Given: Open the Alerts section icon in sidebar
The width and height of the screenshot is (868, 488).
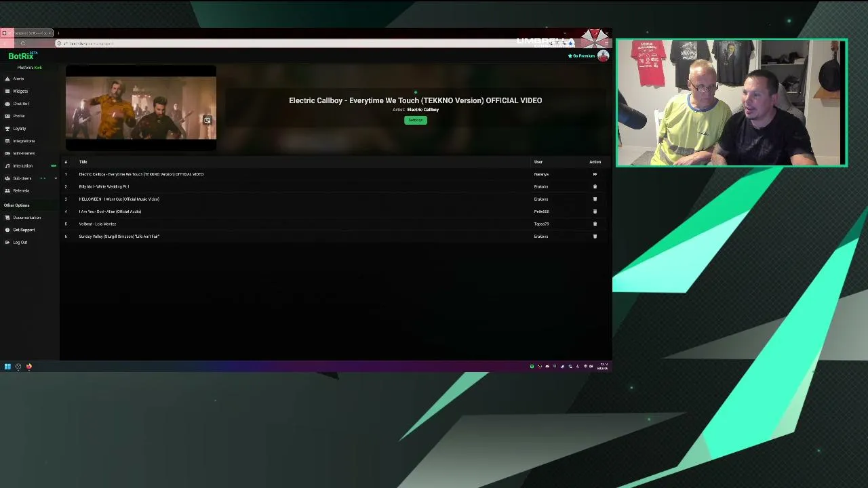Looking at the screenshot, I should (x=7, y=79).
